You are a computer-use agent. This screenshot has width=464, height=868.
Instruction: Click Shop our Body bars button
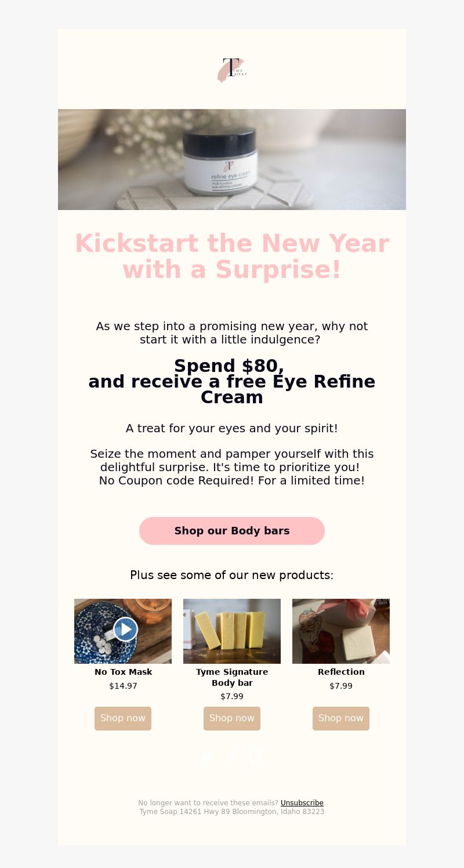point(232,531)
